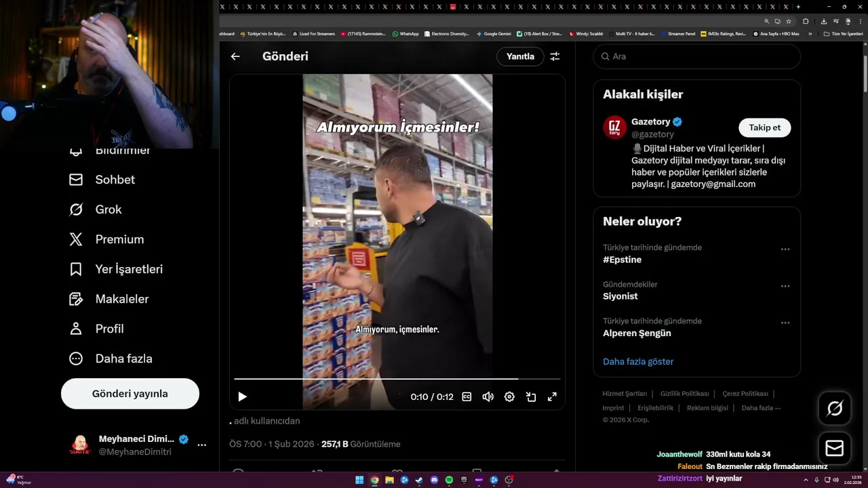Zoom control icon in address bar

pos(767,21)
